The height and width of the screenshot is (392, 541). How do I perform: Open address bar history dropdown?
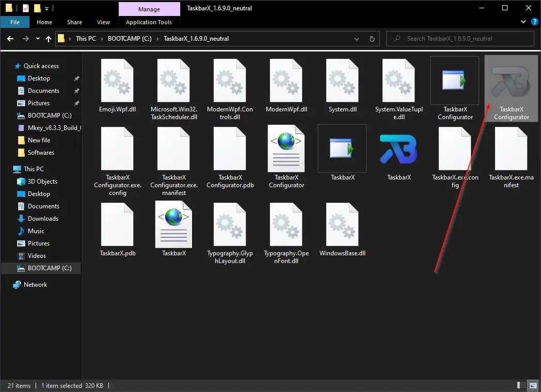click(356, 39)
